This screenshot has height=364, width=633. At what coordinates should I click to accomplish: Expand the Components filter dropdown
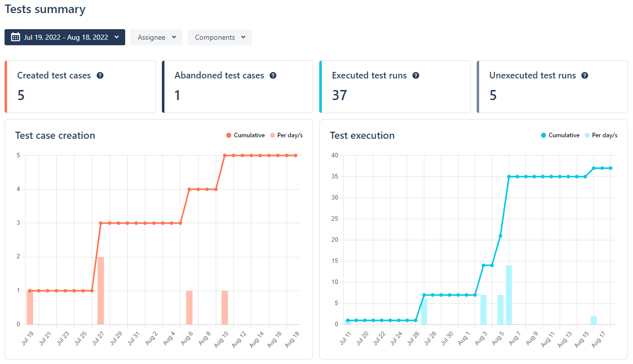click(220, 37)
